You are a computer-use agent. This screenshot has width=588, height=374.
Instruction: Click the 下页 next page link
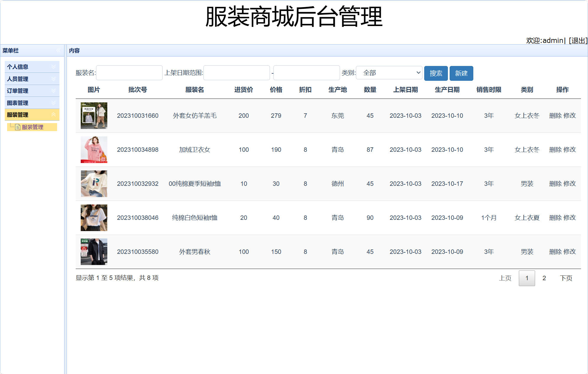[566, 278]
